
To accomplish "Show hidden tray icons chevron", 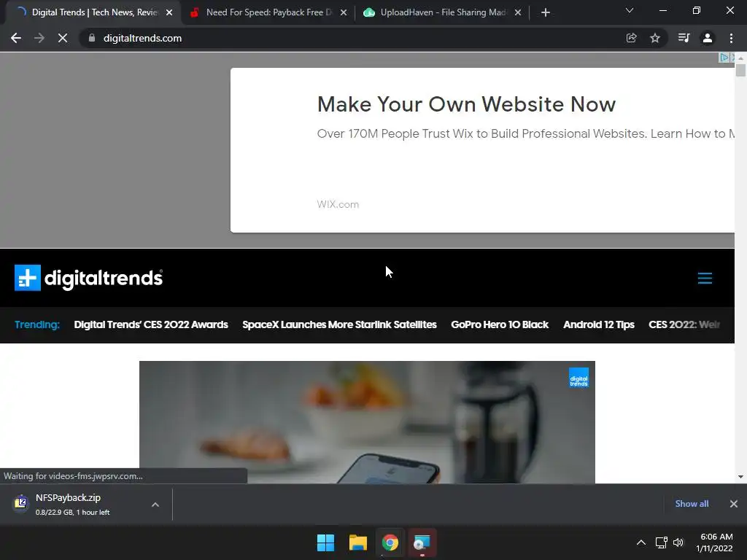I will pos(641,542).
